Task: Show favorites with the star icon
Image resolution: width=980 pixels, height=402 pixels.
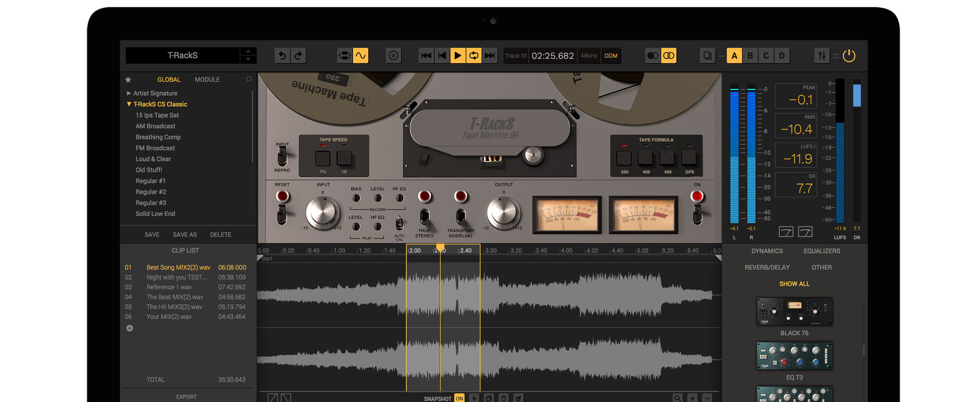Action: [128, 79]
